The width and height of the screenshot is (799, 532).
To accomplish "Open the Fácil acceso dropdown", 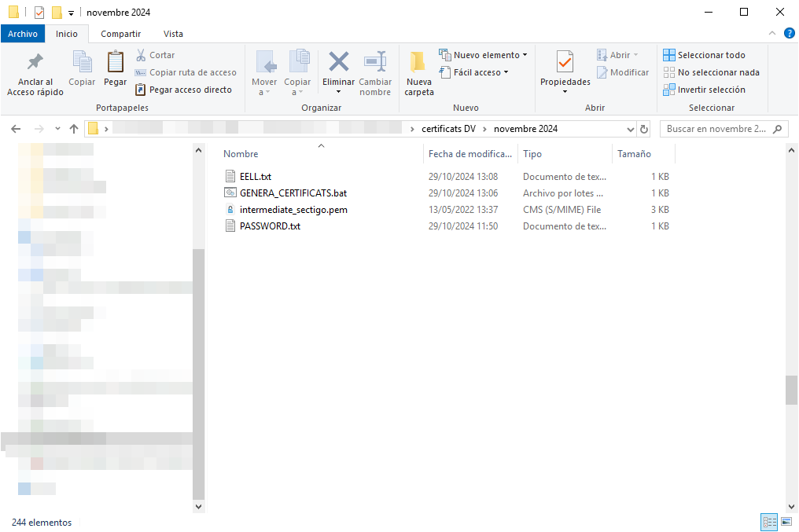I will click(474, 72).
